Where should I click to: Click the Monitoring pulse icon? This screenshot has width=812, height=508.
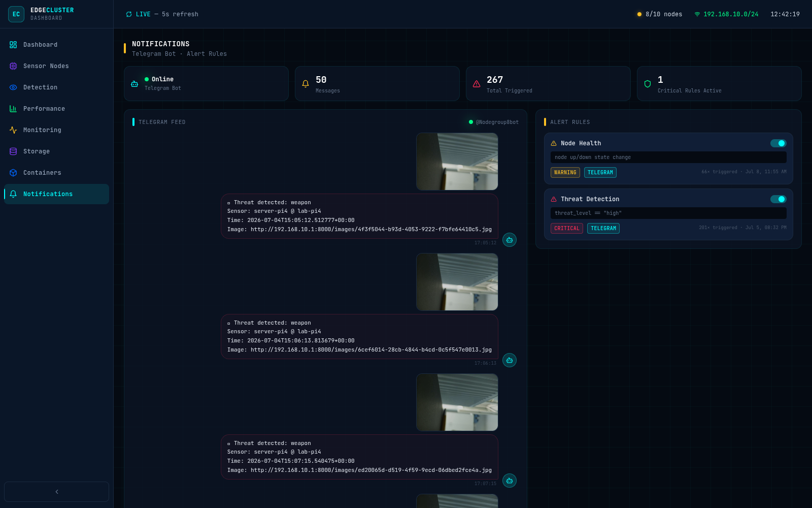tap(13, 130)
